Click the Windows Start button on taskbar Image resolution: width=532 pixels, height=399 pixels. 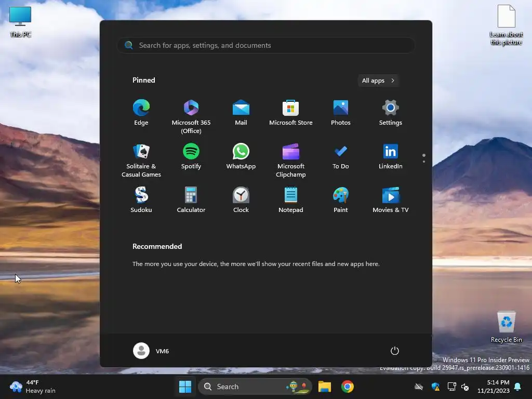click(x=185, y=387)
